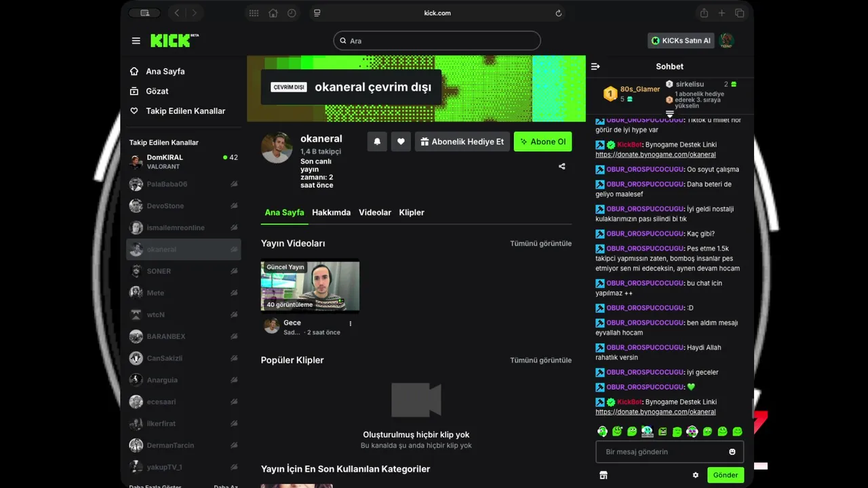Open SONER channel in sidebar
The height and width of the screenshot is (488, 868).
(x=183, y=271)
